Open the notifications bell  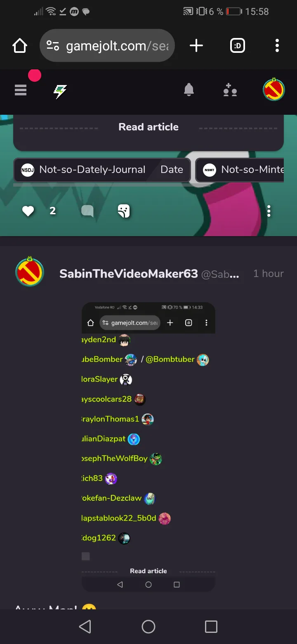point(189,90)
